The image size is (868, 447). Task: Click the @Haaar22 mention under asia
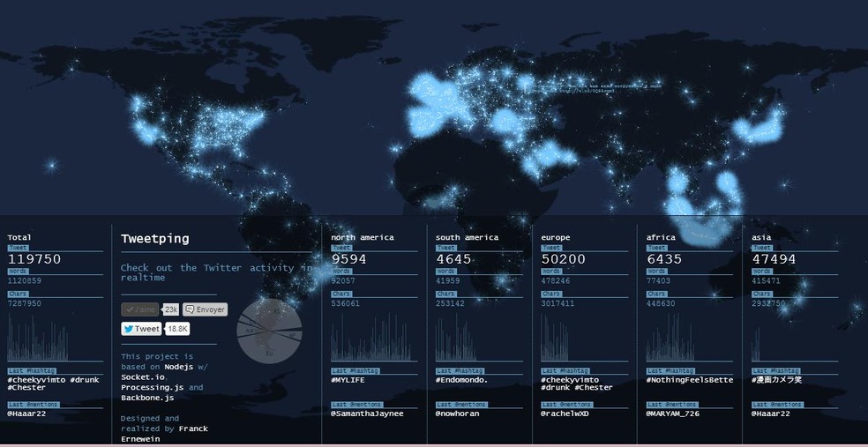[771, 413]
